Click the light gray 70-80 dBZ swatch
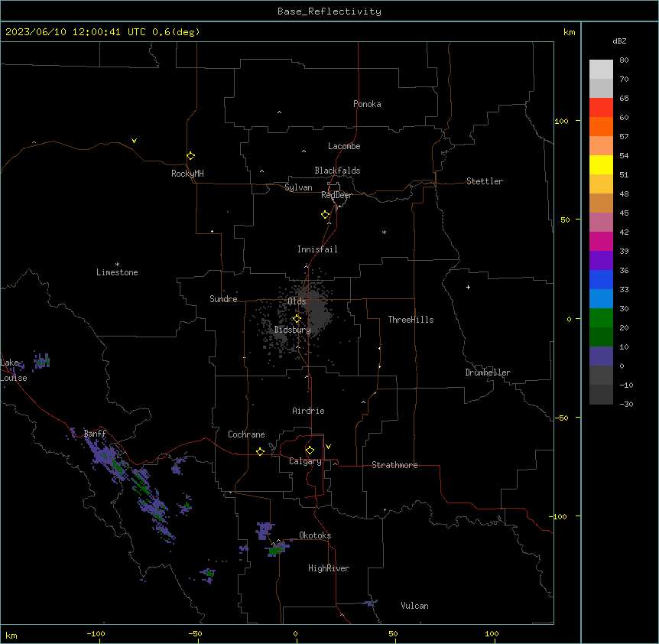The height and width of the screenshot is (644, 659). [x=601, y=70]
